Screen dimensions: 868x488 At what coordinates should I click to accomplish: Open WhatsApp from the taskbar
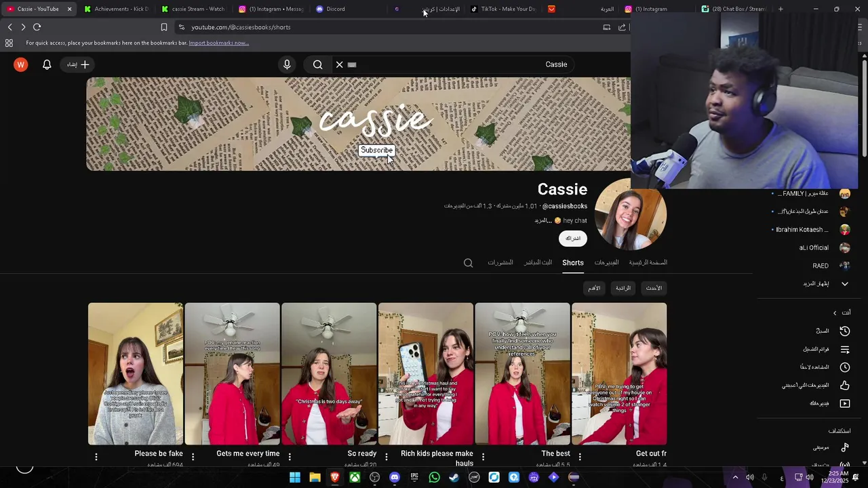pyautogui.click(x=435, y=477)
